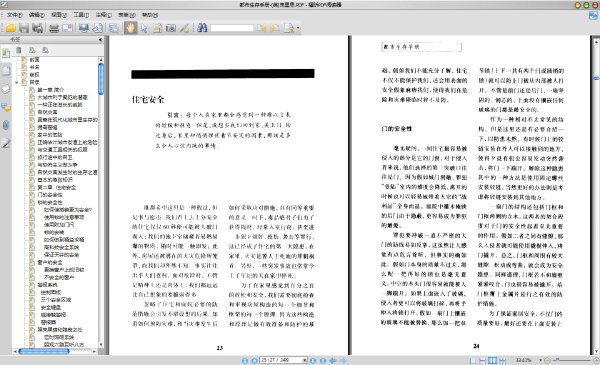Click the Snapshot camera tool

(x=171, y=28)
